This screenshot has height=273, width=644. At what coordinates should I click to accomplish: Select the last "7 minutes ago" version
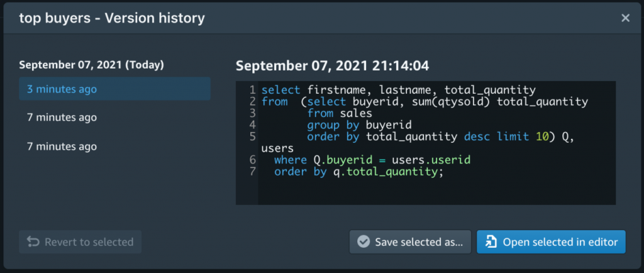click(x=114, y=147)
